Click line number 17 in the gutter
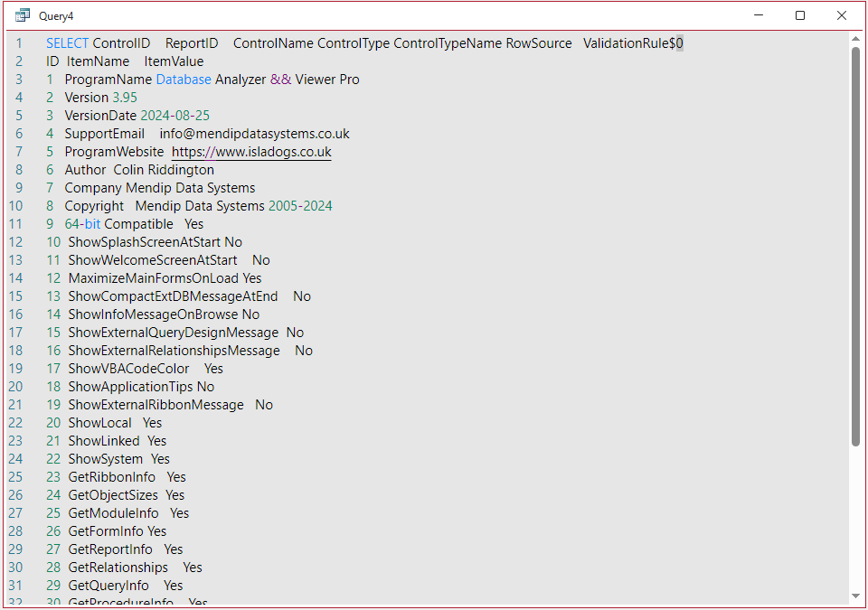The width and height of the screenshot is (868, 610). pyautogui.click(x=15, y=333)
